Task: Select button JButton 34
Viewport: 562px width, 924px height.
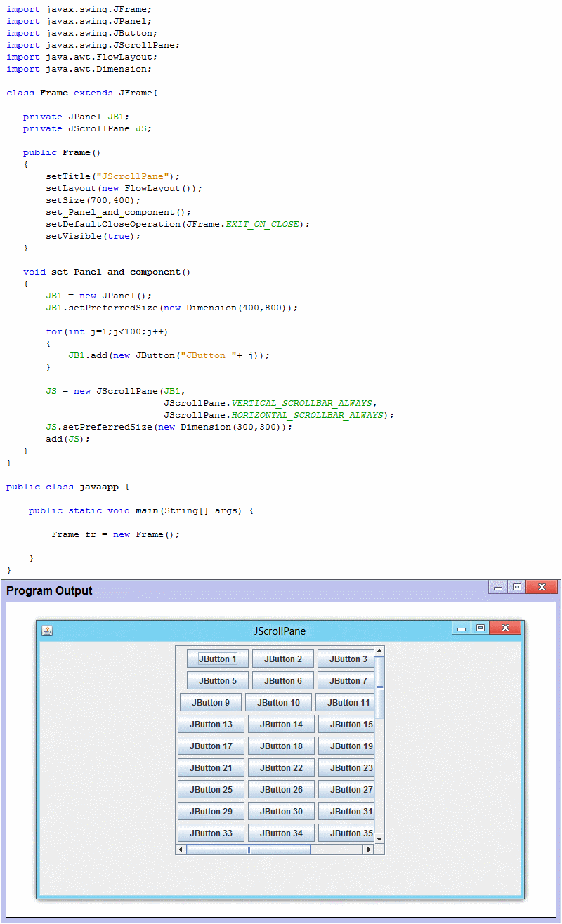Action: (x=281, y=833)
